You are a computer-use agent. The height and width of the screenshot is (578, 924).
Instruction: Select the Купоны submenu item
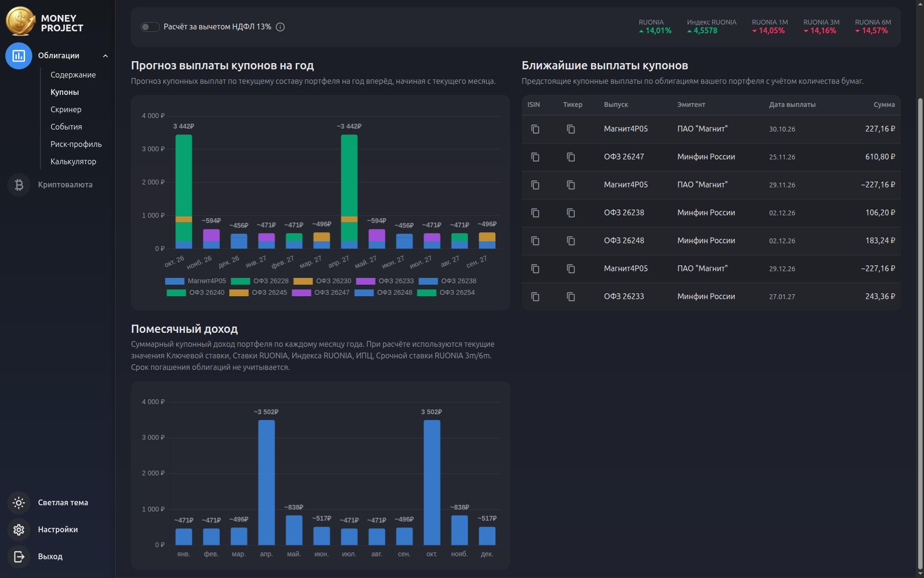pyautogui.click(x=65, y=92)
